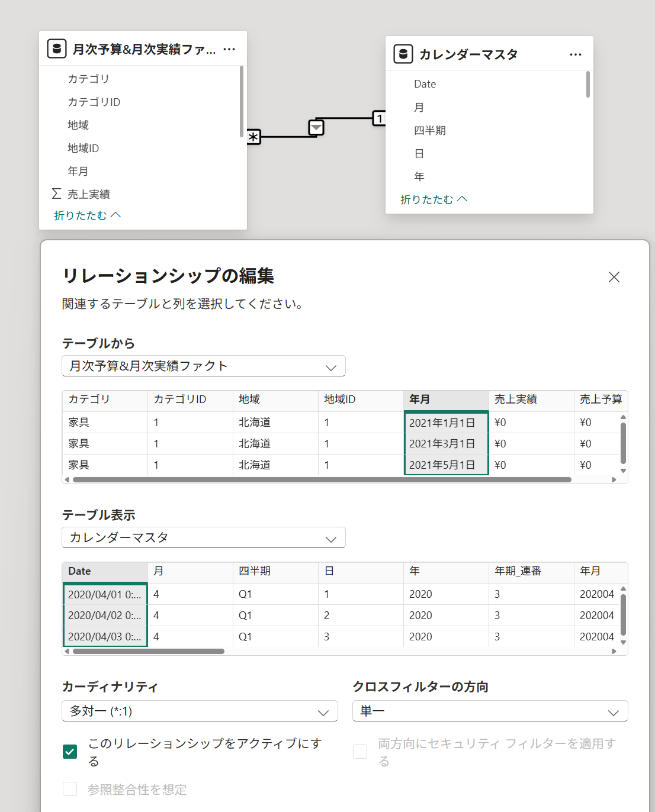Open the テーブルから table dropdown
This screenshot has width=655, height=812.
[204, 366]
